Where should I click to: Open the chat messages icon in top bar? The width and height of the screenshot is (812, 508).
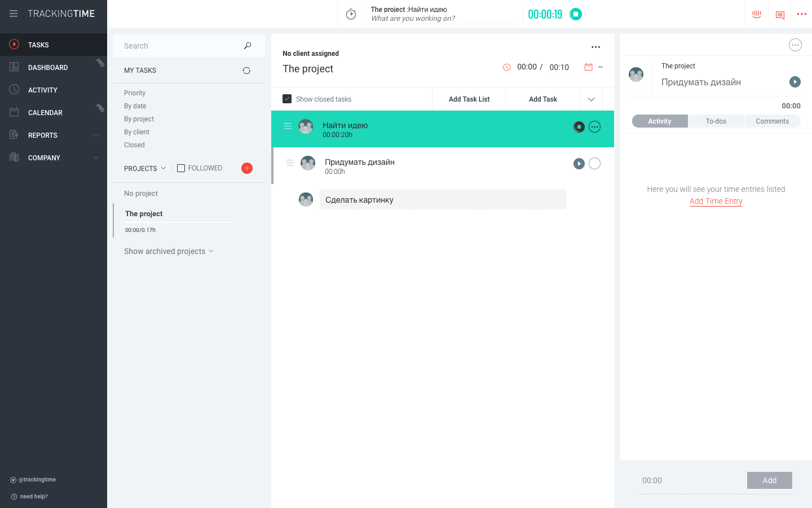[780, 15]
